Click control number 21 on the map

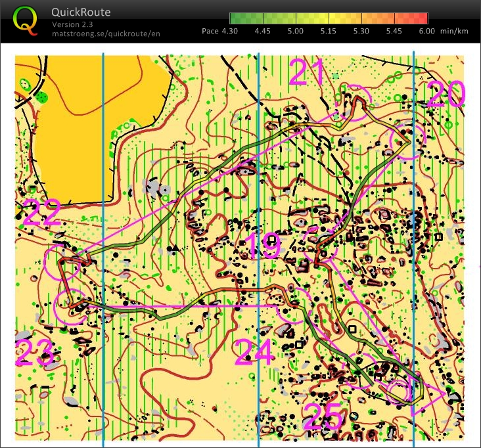click(x=306, y=72)
